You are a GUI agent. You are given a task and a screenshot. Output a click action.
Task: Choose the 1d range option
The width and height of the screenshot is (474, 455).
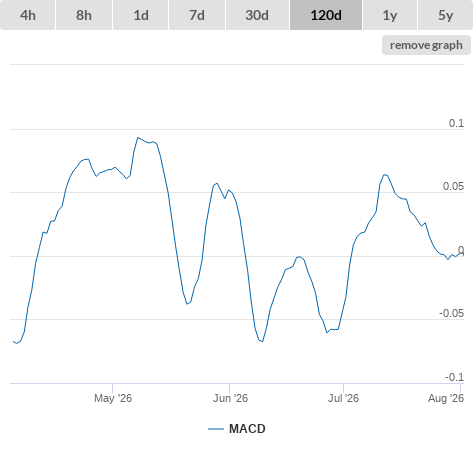pos(141,15)
